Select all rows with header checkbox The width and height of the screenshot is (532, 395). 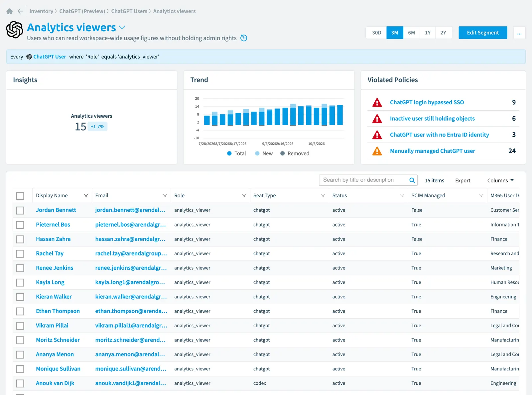click(x=20, y=196)
